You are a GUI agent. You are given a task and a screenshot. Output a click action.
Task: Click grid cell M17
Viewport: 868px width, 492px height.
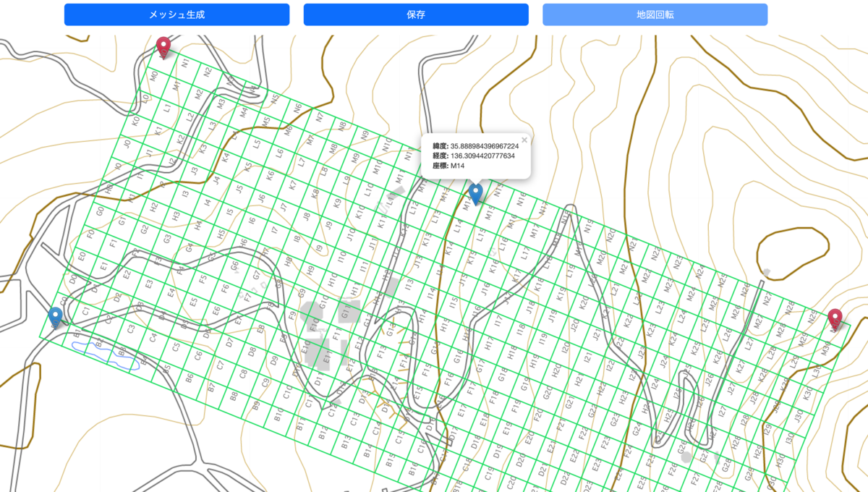(535, 230)
